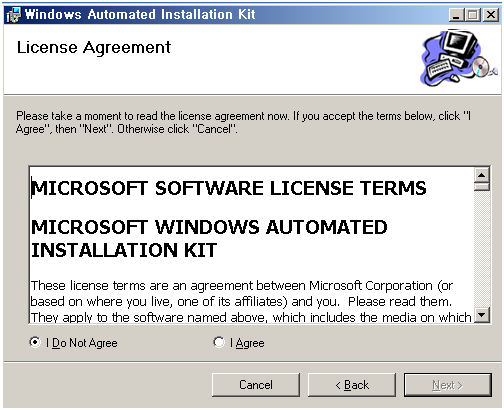Choose the I Agree radio button
504x410 pixels.
pos(219,342)
